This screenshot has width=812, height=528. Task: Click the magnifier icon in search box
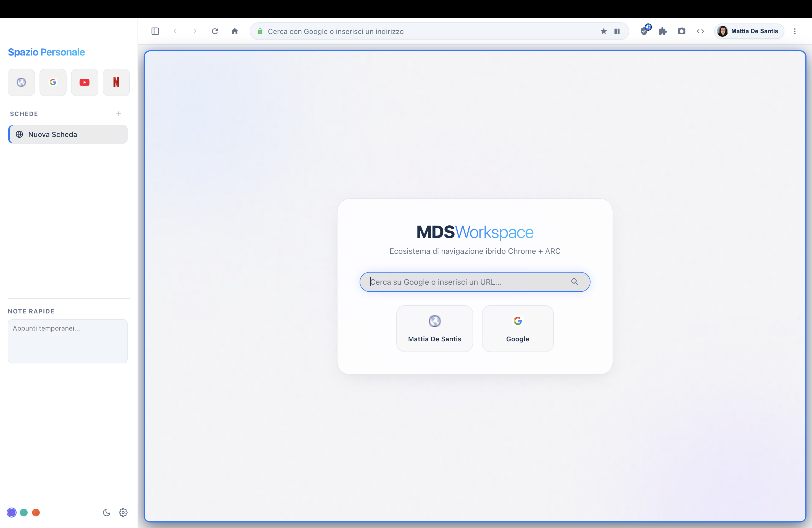point(575,282)
